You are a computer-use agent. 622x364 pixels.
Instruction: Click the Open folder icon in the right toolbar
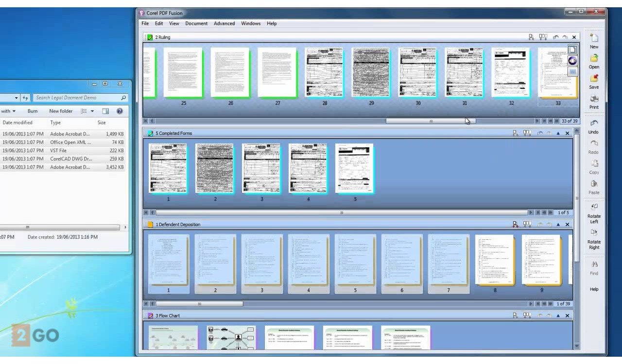click(594, 58)
